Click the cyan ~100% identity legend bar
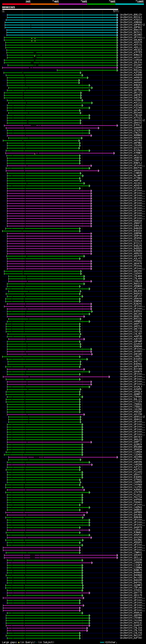146x644 pixels. click(x=130, y=4)
